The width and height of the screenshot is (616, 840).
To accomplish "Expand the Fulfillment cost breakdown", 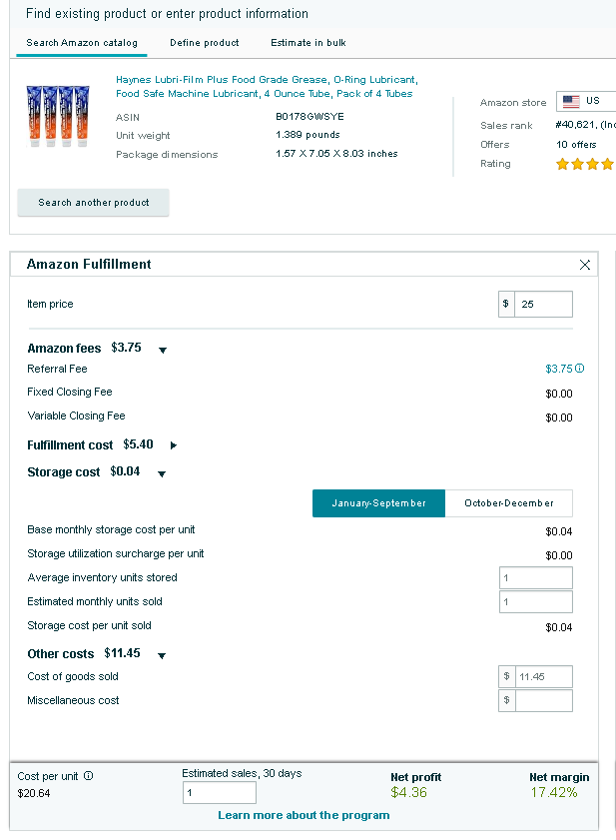I will pos(173,445).
